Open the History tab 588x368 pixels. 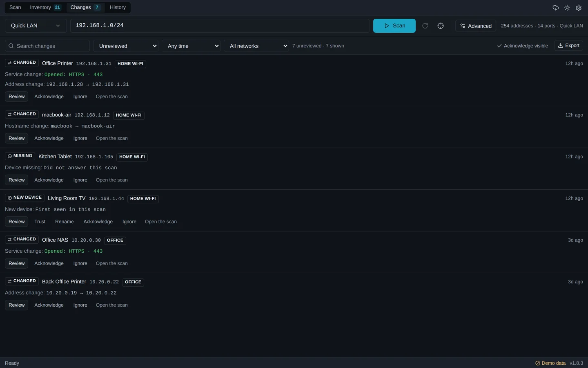tap(118, 7)
